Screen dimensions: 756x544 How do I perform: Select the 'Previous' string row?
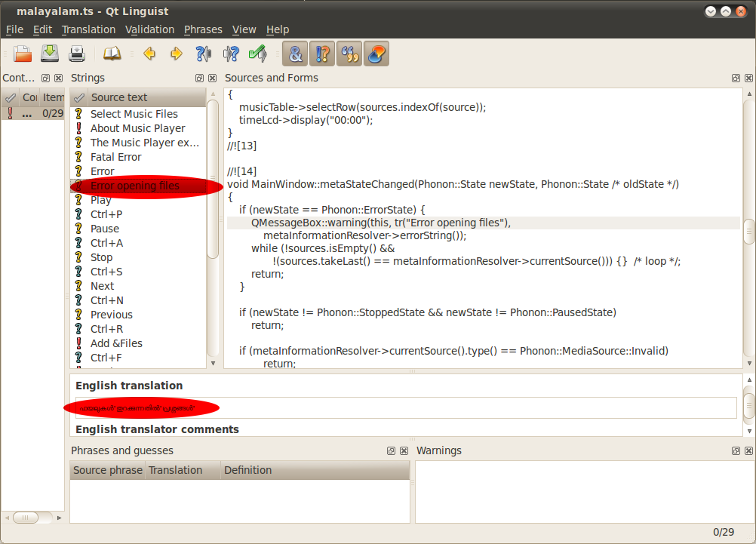point(139,315)
